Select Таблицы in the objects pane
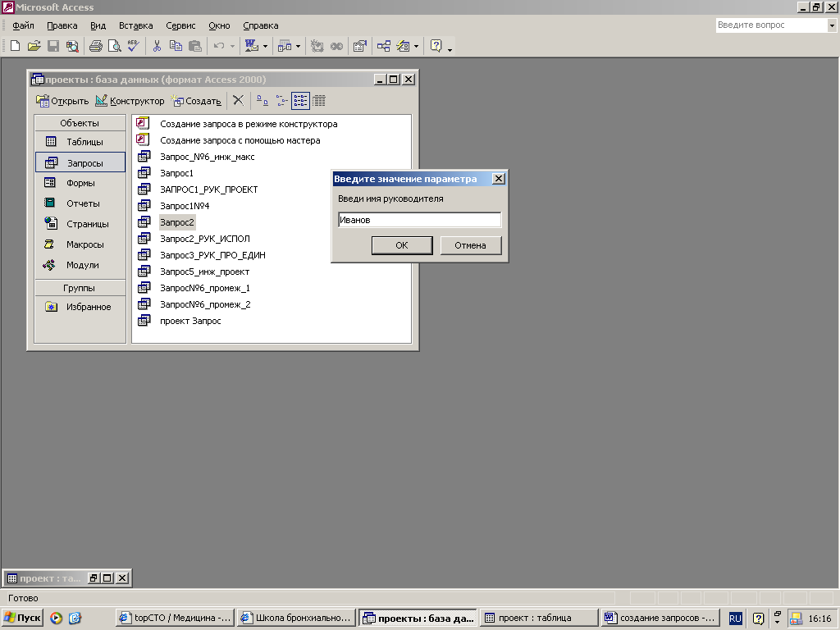The image size is (840, 630). pyautogui.click(x=80, y=142)
